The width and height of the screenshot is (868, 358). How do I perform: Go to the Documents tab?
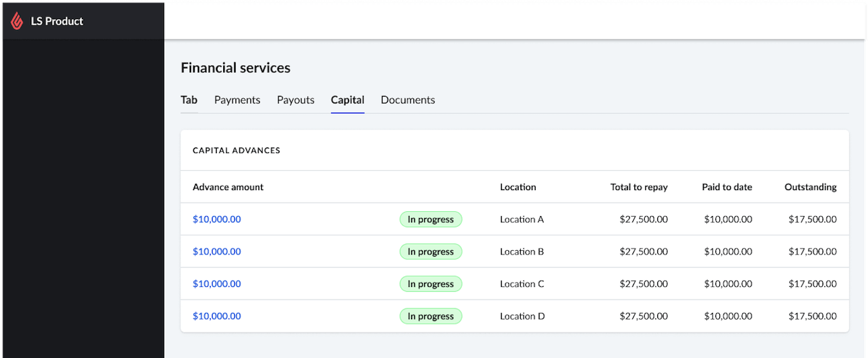[x=407, y=100]
